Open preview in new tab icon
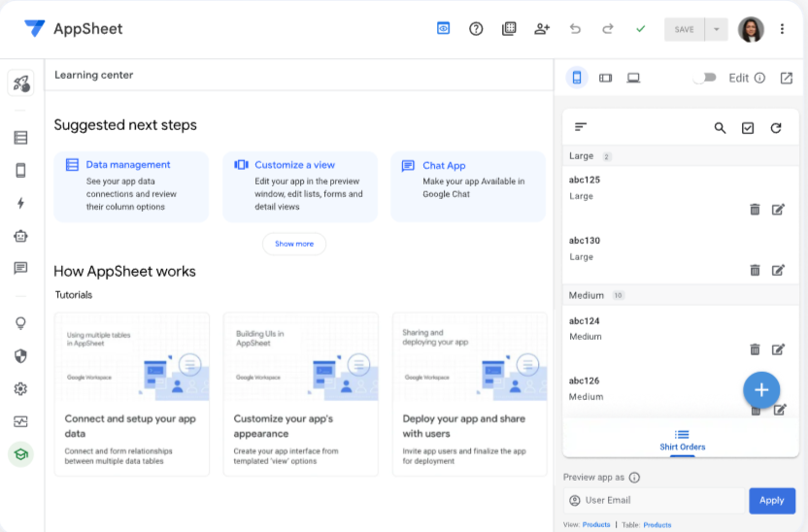The height and width of the screenshot is (532, 808). tap(787, 78)
